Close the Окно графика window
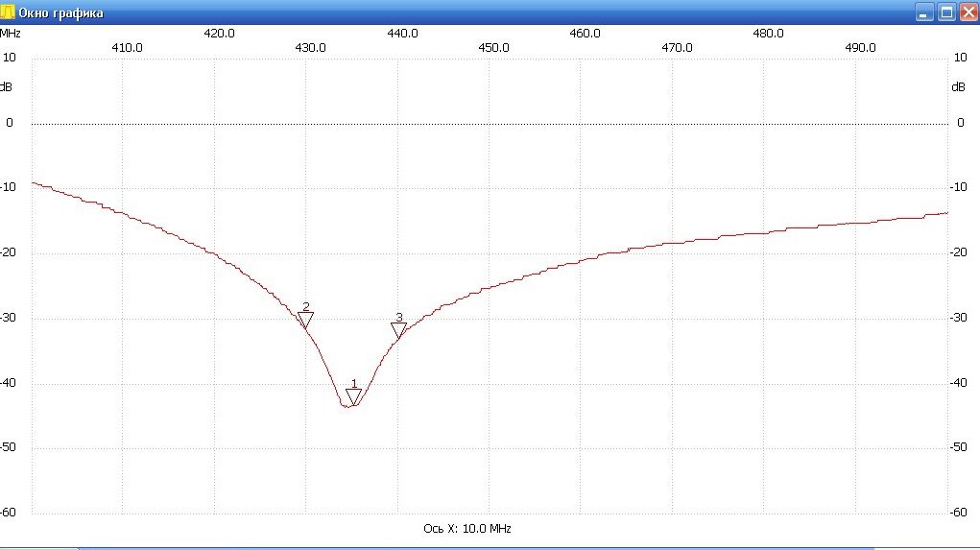This screenshot has width=980, height=550. 968,12
